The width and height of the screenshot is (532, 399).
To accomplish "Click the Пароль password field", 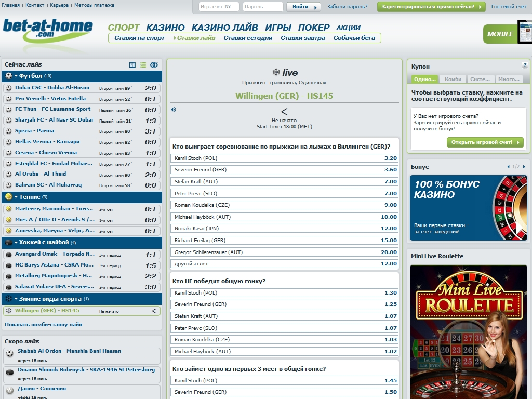I will 263,7.
